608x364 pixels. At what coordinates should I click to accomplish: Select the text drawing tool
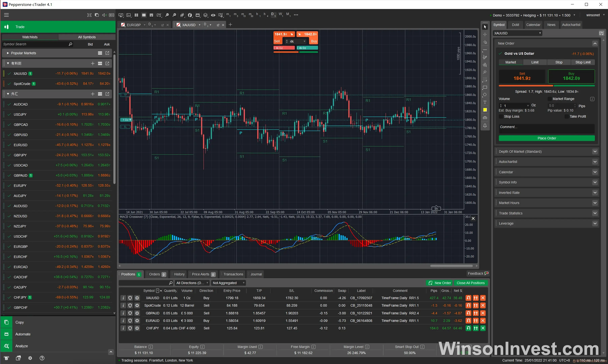(485, 102)
